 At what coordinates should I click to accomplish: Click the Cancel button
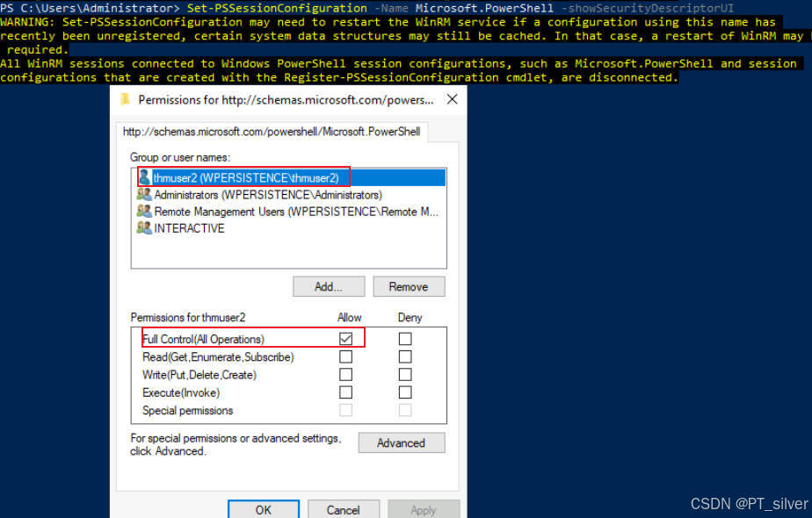[x=344, y=510]
